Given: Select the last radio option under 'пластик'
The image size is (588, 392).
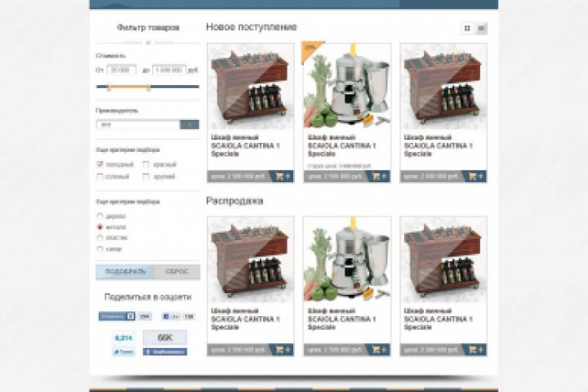Looking at the screenshot, I should click(x=100, y=249).
